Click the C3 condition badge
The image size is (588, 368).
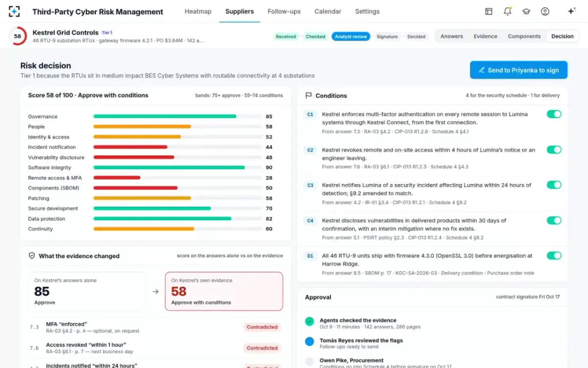click(310, 185)
